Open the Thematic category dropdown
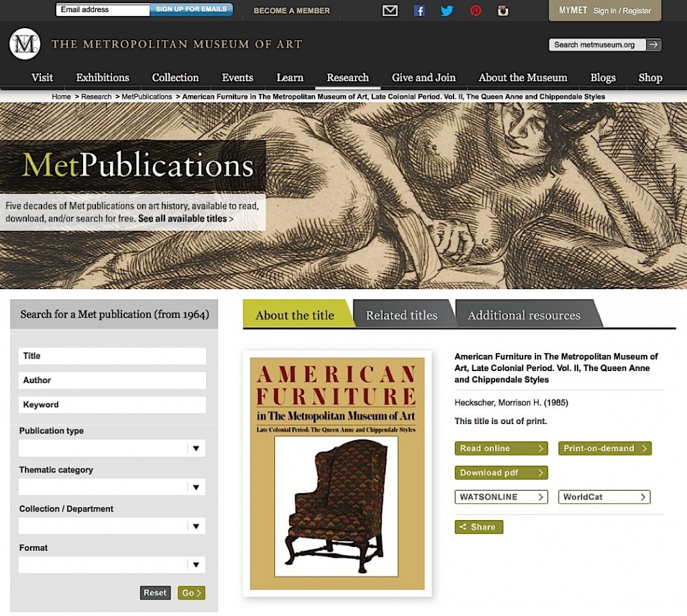 (x=112, y=487)
